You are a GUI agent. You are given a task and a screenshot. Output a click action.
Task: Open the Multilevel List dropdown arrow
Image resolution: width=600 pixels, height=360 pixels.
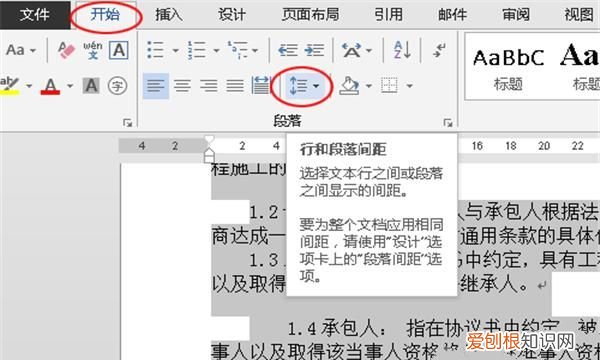coord(255,50)
